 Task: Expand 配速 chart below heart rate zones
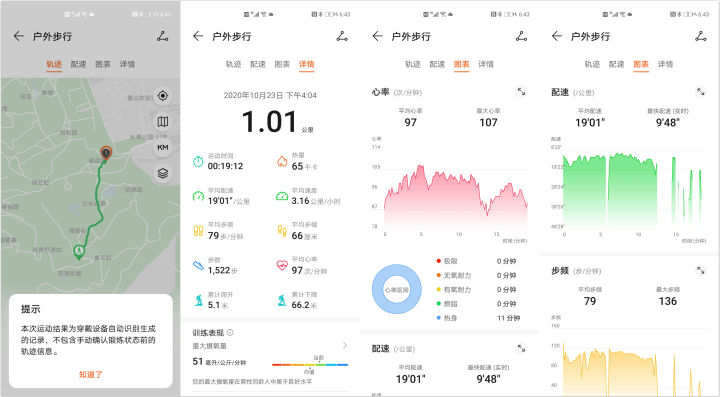tap(521, 348)
